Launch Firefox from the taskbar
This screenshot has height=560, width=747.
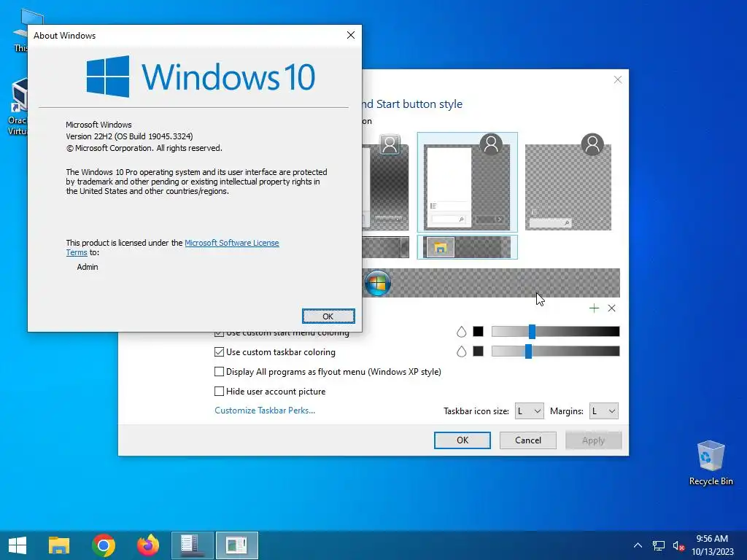click(x=147, y=545)
